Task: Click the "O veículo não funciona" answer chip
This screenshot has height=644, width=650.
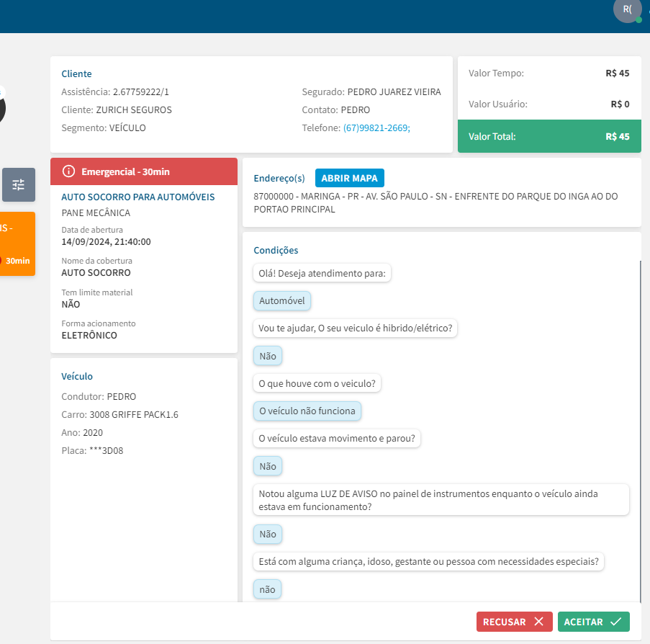Action: click(x=307, y=411)
